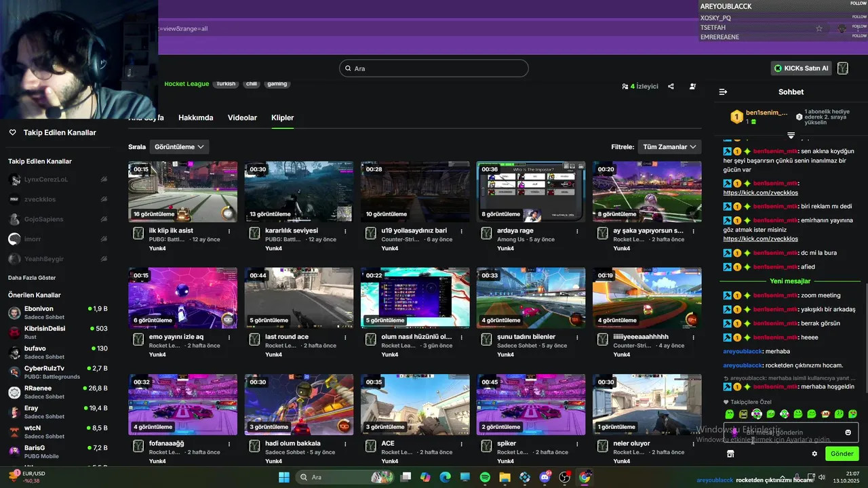Click the Ebonivon channel avatar in sidebar

(14, 312)
